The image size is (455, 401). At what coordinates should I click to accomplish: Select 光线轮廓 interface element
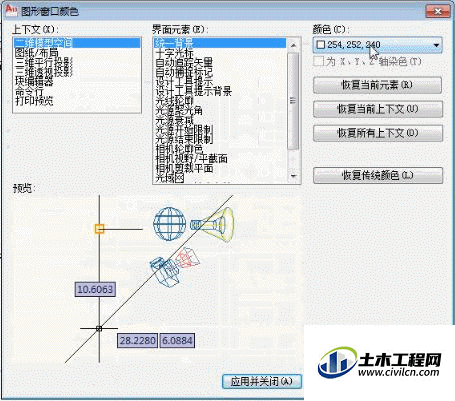(x=220, y=101)
